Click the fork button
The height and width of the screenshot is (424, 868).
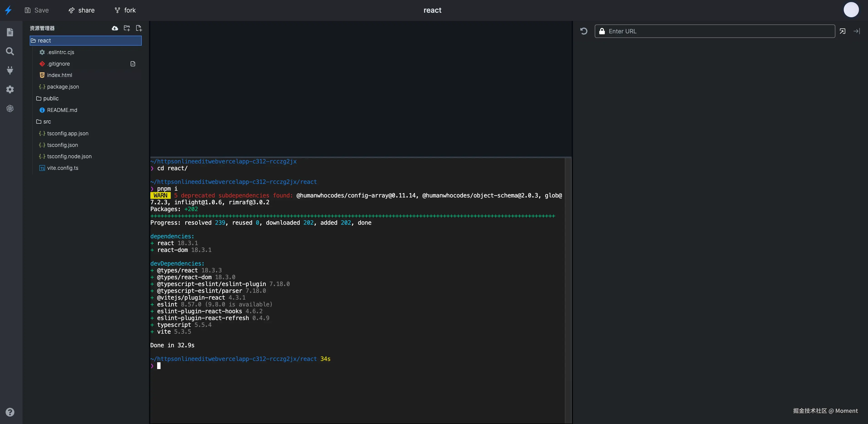125,10
